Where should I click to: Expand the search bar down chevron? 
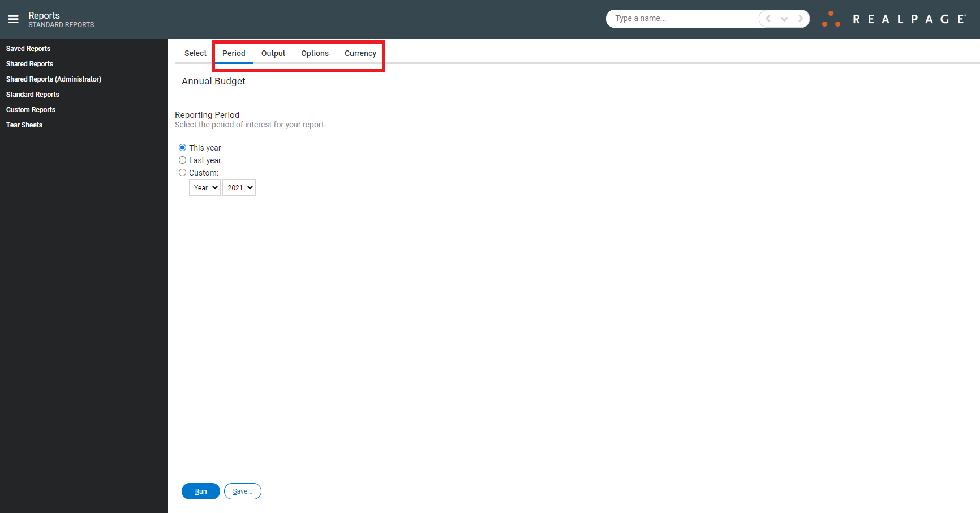coord(784,18)
